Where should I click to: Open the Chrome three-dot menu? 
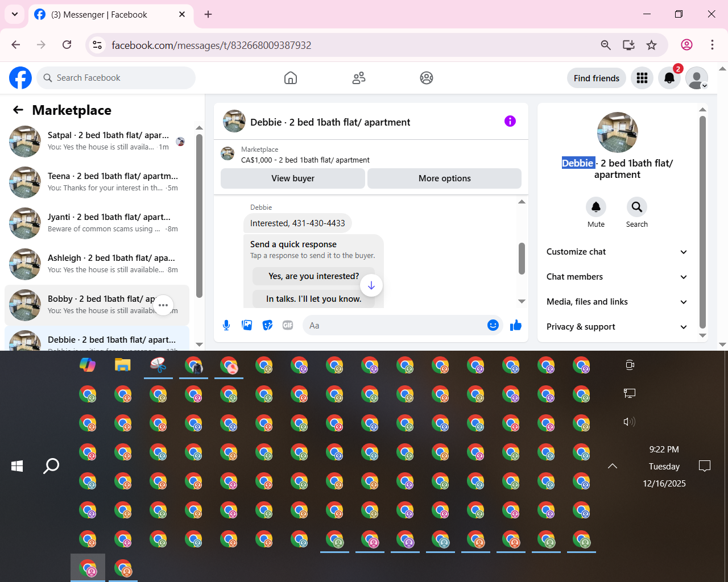(x=712, y=45)
